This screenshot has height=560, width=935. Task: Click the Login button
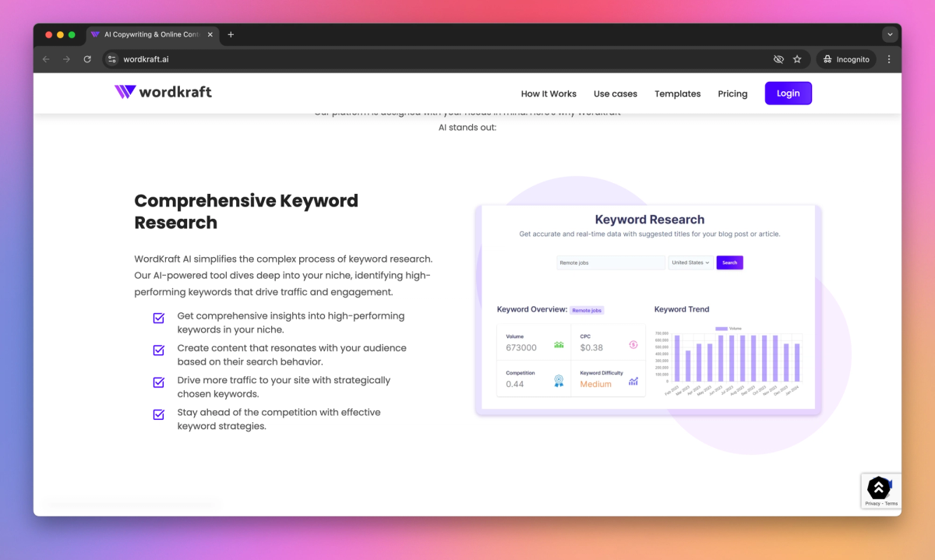point(789,93)
